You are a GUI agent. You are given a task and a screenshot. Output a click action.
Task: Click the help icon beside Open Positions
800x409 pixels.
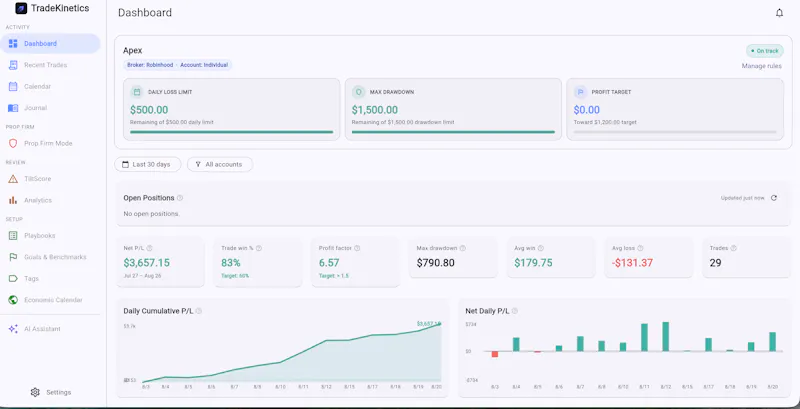pyautogui.click(x=180, y=198)
